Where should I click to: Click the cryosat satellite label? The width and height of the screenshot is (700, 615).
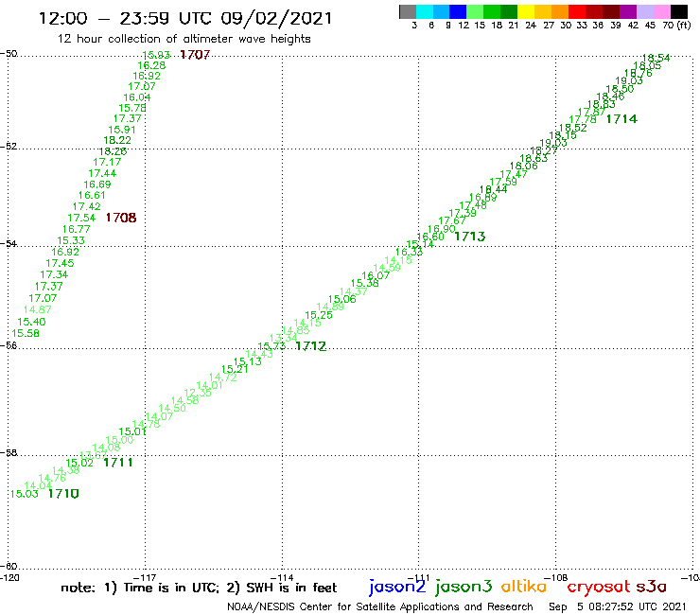(x=599, y=588)
